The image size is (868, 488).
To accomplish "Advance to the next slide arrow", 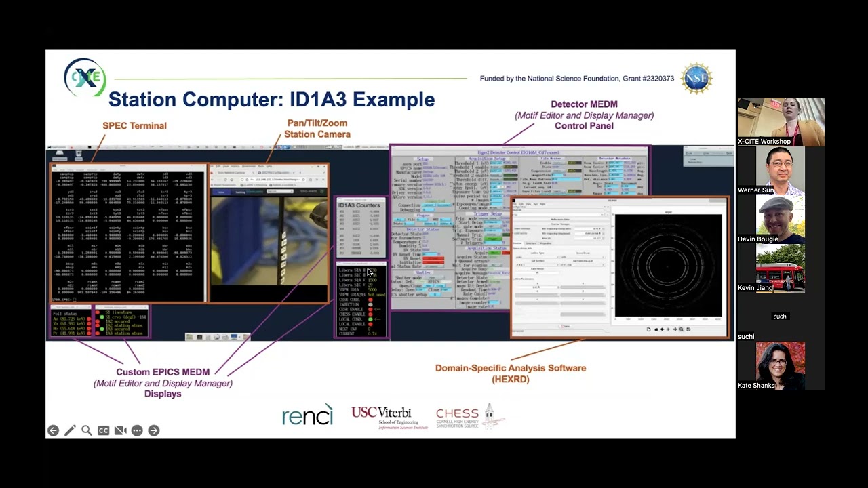I will [x=154, y=430].
